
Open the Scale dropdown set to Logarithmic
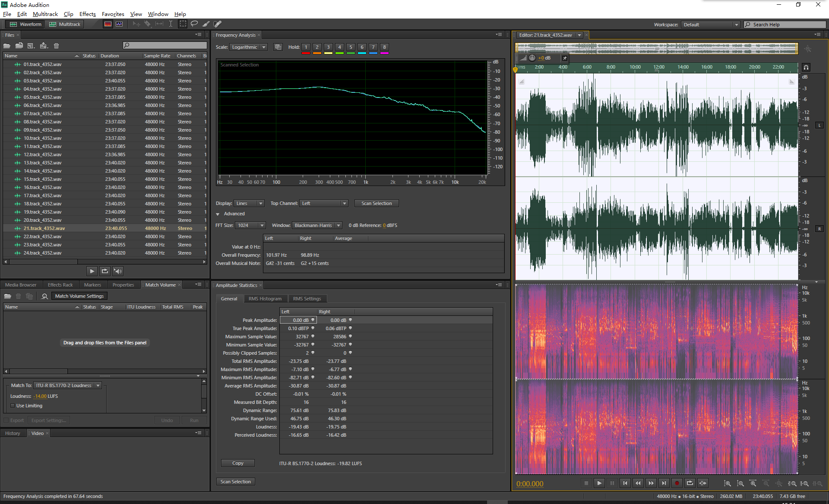(248, 47)
